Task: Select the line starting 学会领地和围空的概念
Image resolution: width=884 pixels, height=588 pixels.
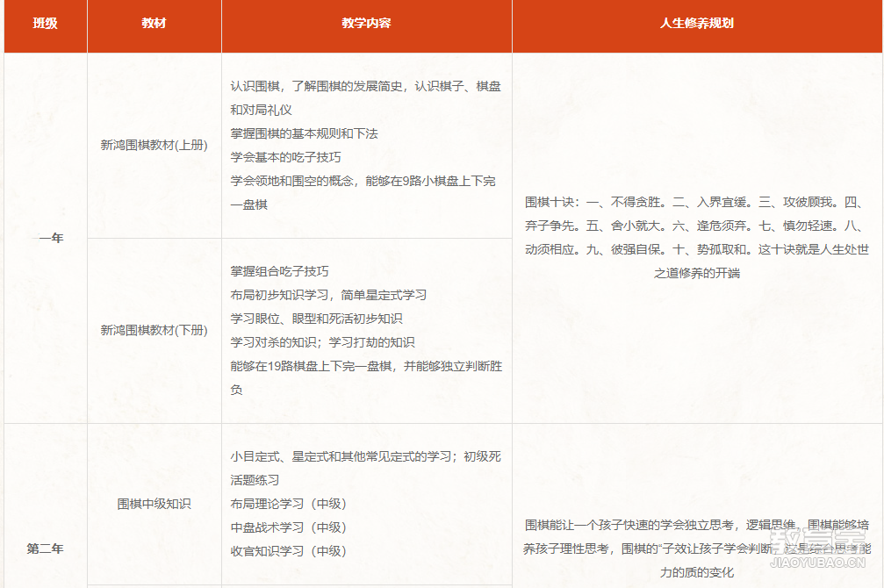Action: click(363, 193)
